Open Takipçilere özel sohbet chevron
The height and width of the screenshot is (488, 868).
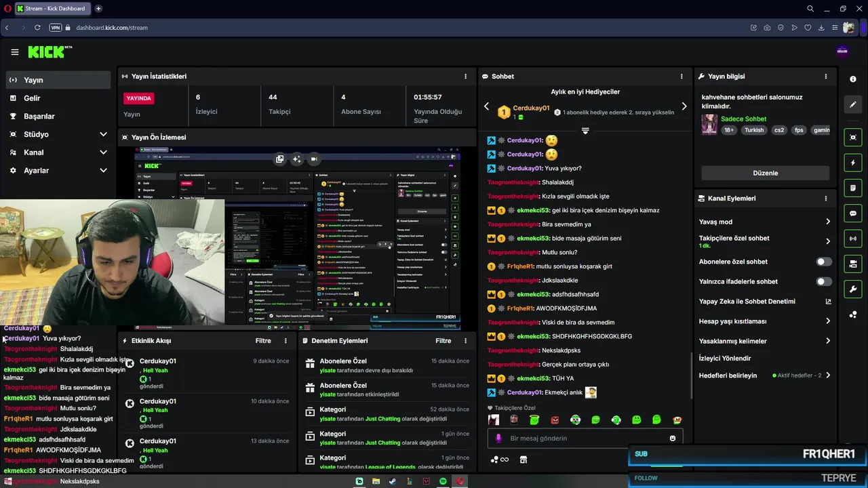(x=828, y=241)
